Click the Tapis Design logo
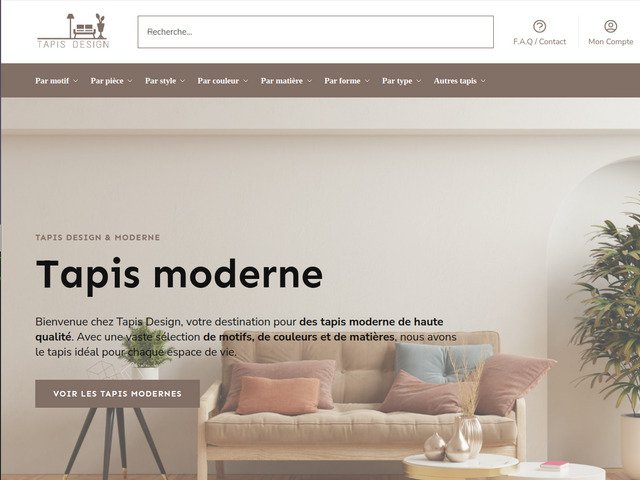Viewport: 640px width, 480px height. coord(73,31)
